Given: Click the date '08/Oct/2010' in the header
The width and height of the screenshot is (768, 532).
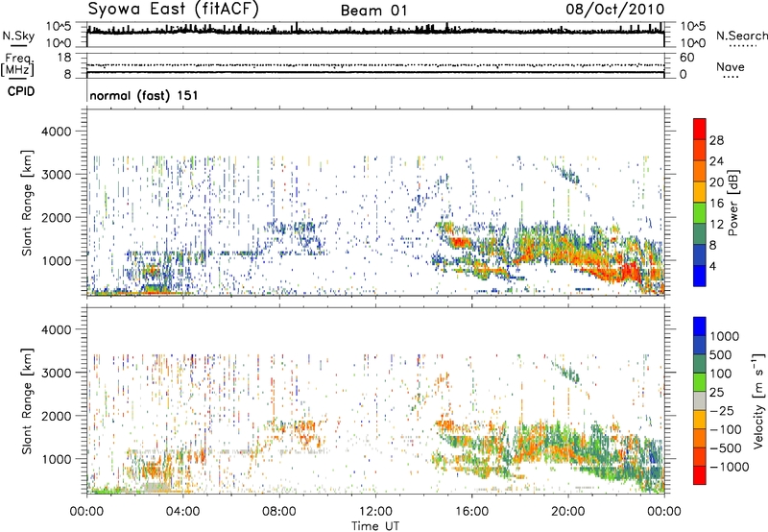Looking at the screenshot, I should coord(615,10).
